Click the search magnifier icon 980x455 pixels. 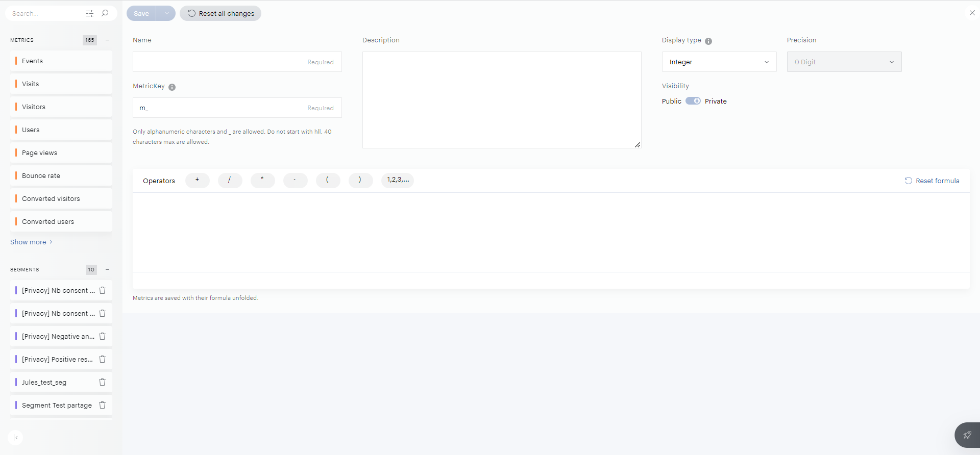(105, 13)
